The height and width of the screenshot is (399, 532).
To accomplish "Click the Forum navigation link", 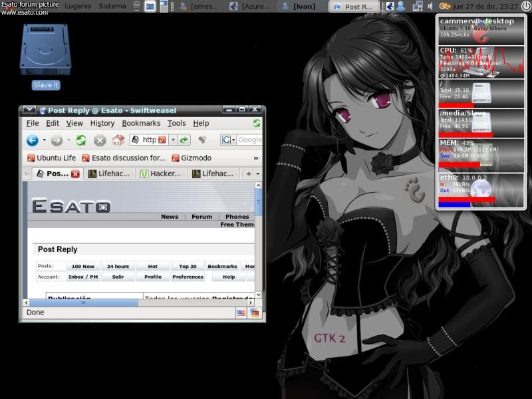I will 202,217.
